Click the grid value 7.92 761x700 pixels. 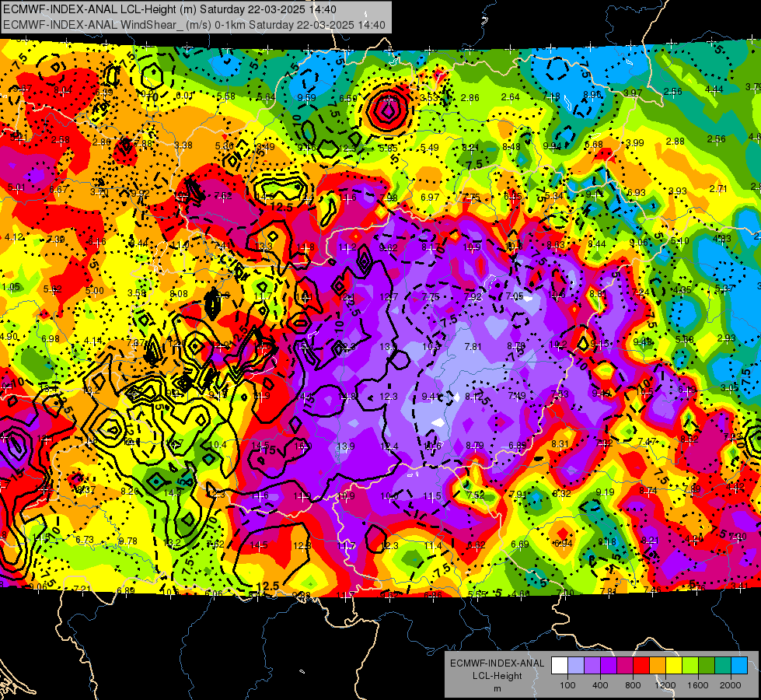(x=473, y=296)
